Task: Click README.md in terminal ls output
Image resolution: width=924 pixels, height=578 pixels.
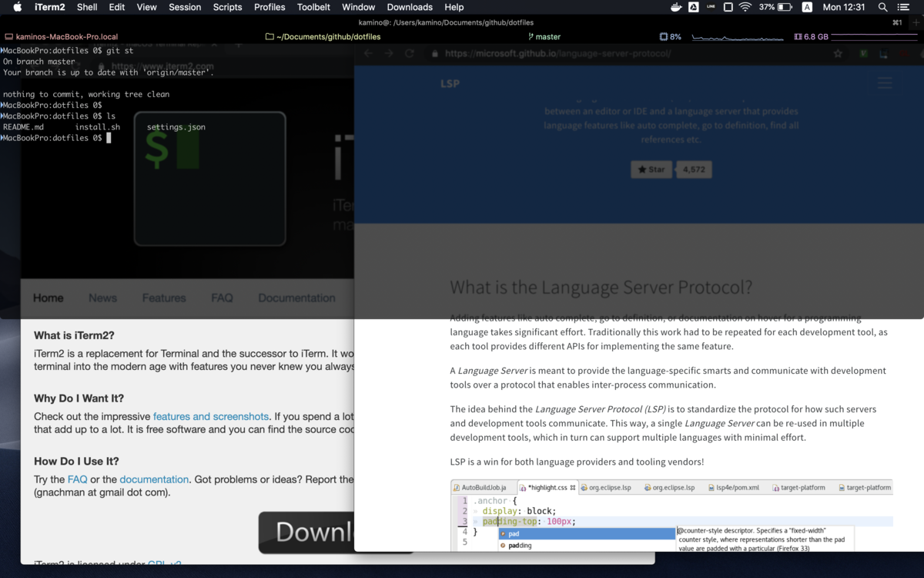Action: tap(23, 127)
